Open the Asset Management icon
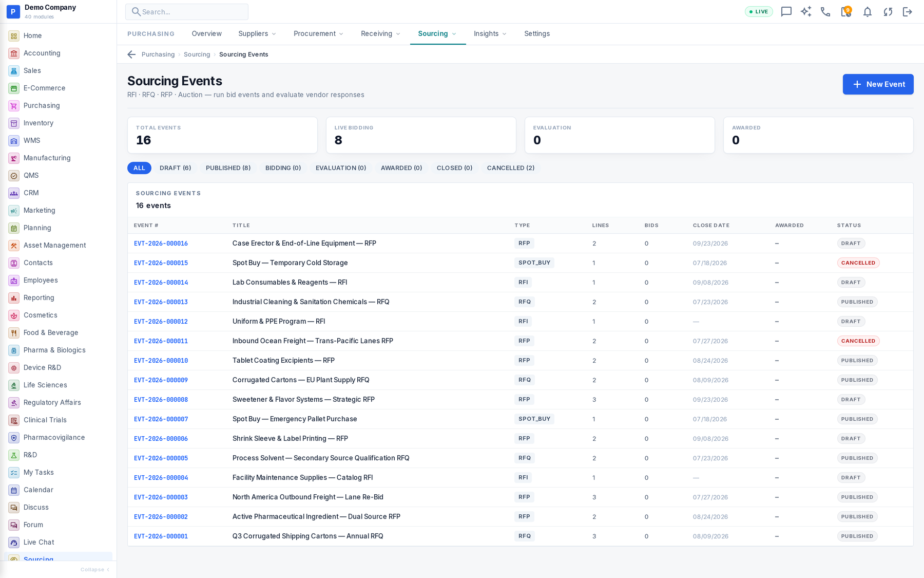Screen dimensions: 924x578 [14, 246]
